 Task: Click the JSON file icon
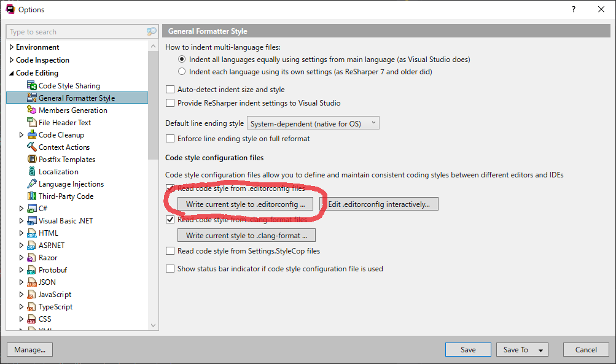[x=32, y=282]
